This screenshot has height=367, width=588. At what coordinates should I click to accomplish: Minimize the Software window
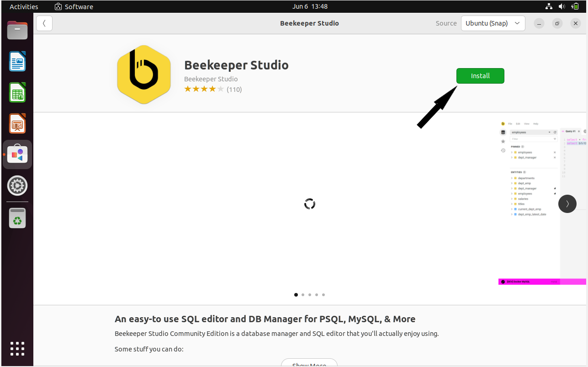tap(539, 23)
